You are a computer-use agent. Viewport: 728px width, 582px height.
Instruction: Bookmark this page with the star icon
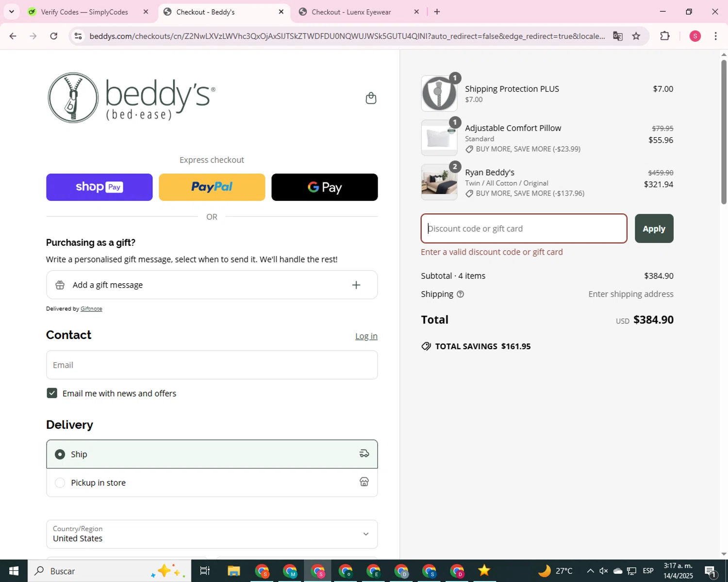pos(636,36)
